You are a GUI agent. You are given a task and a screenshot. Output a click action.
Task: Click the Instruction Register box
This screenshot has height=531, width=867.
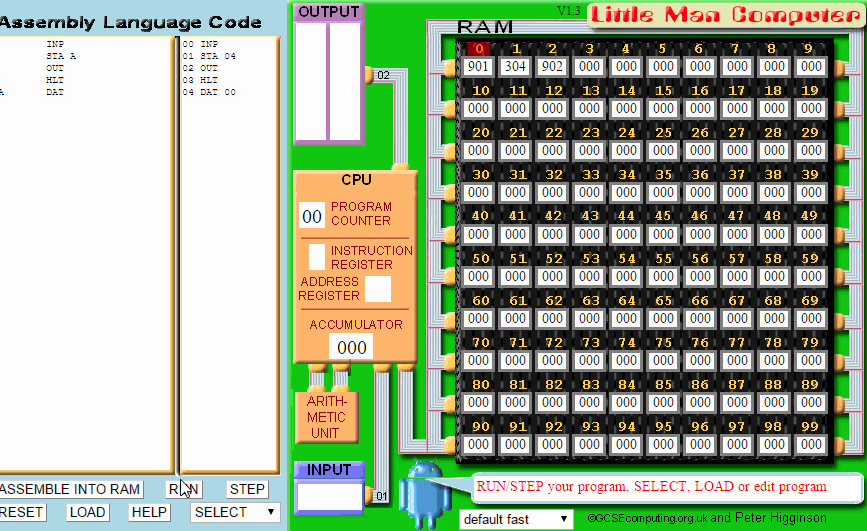click(316, 257)
